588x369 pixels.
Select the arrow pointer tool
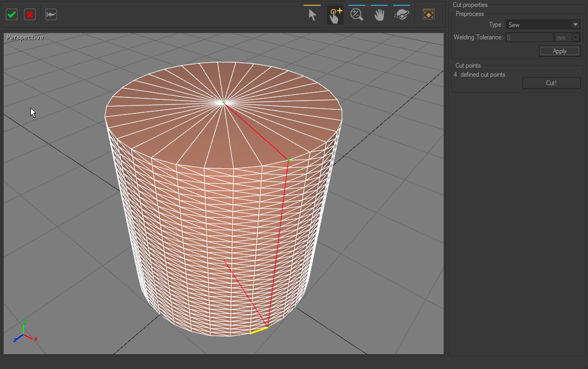tap(312, 15)
